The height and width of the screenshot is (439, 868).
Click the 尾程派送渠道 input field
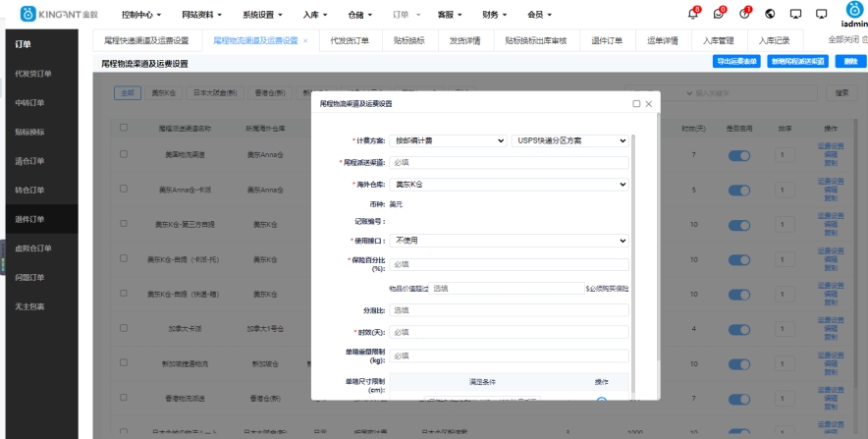pyautogui.click(x=509, y=162)
